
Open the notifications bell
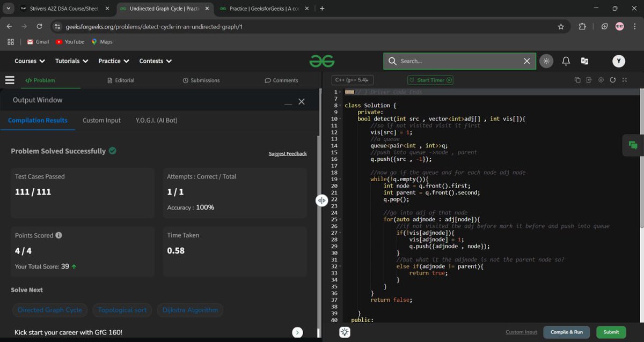coord(566,61)
